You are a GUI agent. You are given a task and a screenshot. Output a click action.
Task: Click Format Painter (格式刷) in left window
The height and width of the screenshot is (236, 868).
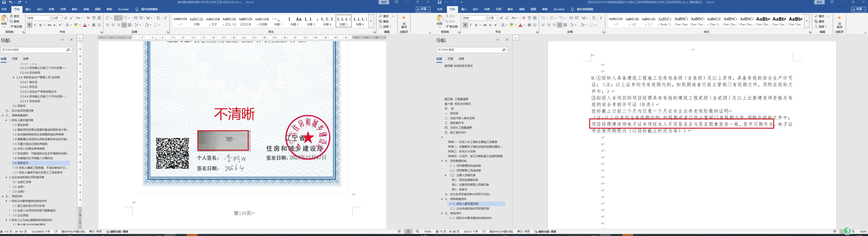coord(16,26)
